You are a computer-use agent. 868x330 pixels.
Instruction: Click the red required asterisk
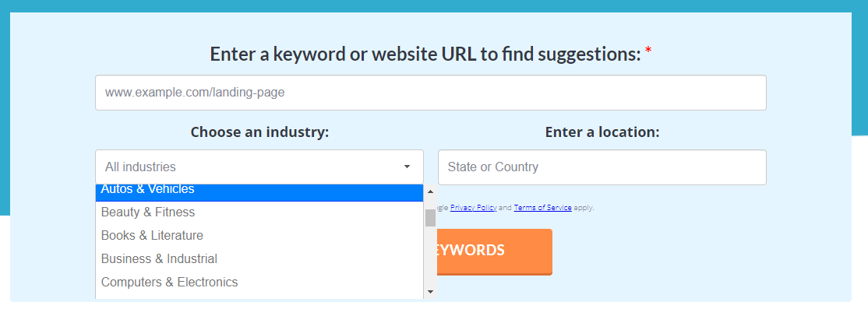tap(648, 52)
